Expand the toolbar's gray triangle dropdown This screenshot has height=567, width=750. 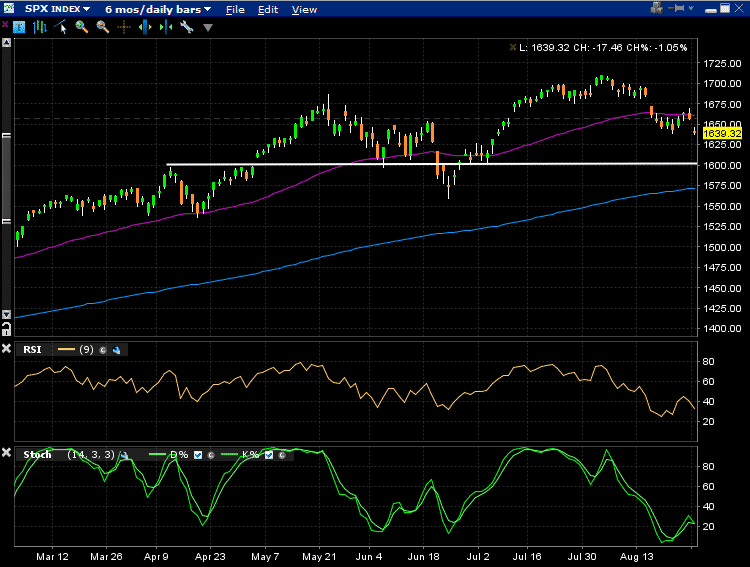point(208,28)
